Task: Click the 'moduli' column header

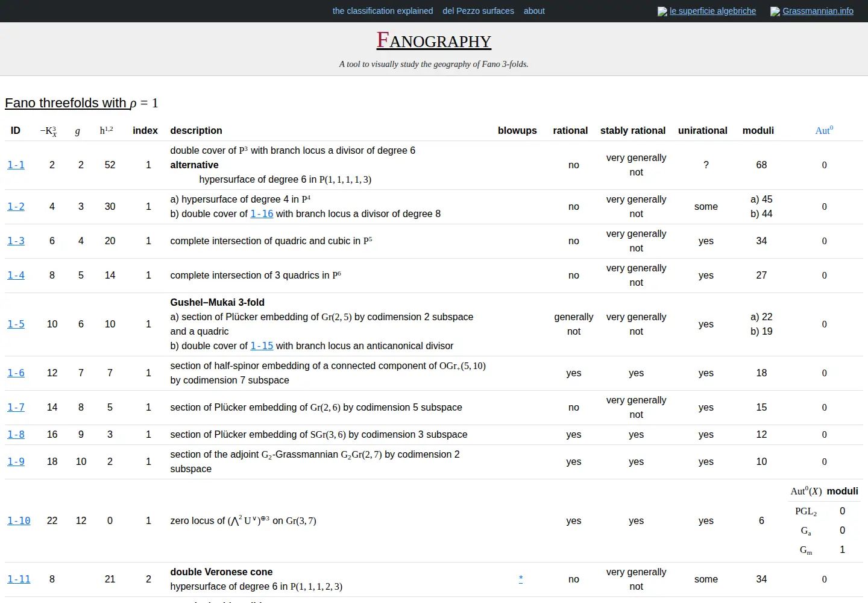Action: pos(758,130)
